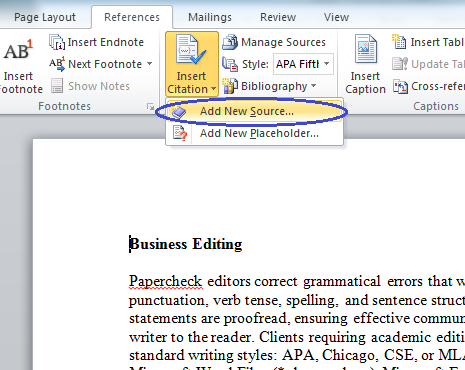Click the underlined word Papercheck
The image size is (465, 370).
point(166,282)
